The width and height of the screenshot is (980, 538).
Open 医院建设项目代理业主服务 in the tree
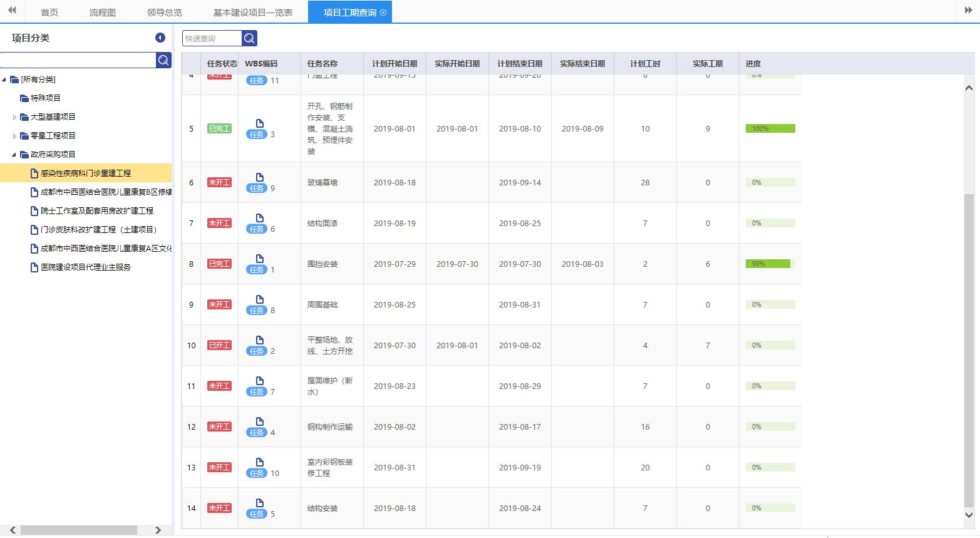coord(85,267)
